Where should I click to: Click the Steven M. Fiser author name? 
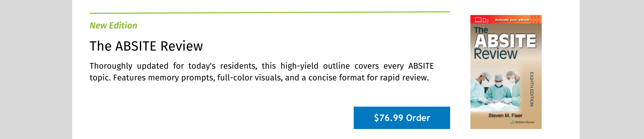click(505, 116)
